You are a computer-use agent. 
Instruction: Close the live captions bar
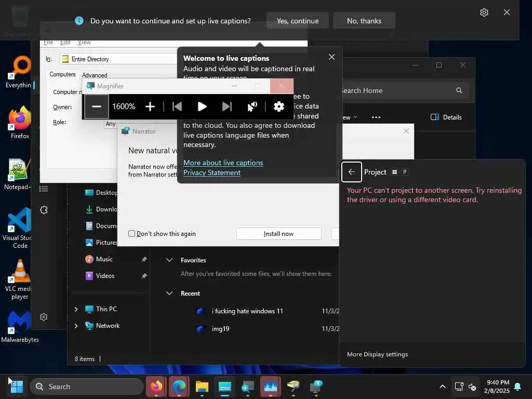pos(507,12)
